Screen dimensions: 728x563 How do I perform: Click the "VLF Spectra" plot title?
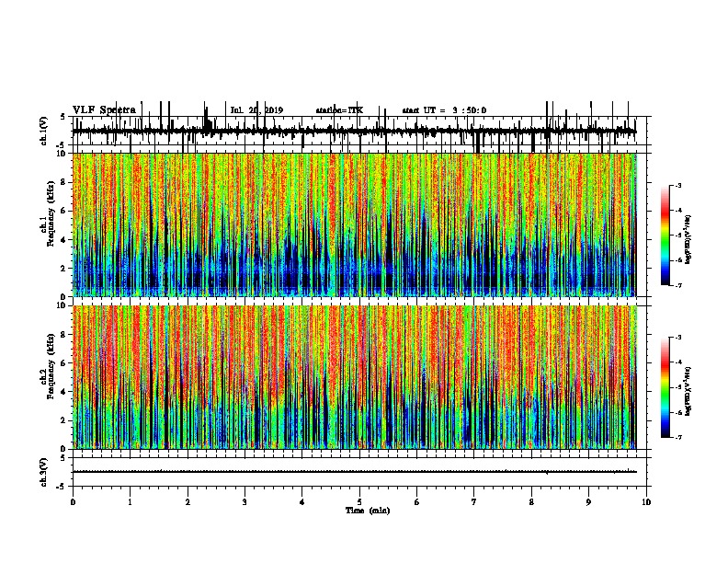(x=104, y=109)
